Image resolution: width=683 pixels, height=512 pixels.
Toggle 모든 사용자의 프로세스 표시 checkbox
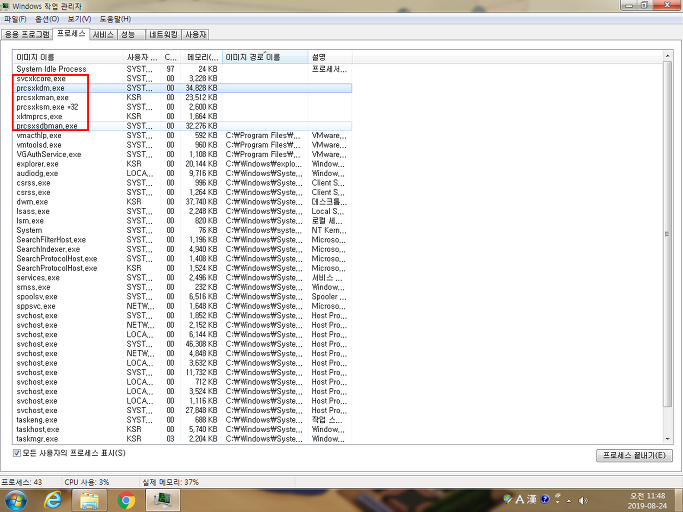[x=17, y=453]
